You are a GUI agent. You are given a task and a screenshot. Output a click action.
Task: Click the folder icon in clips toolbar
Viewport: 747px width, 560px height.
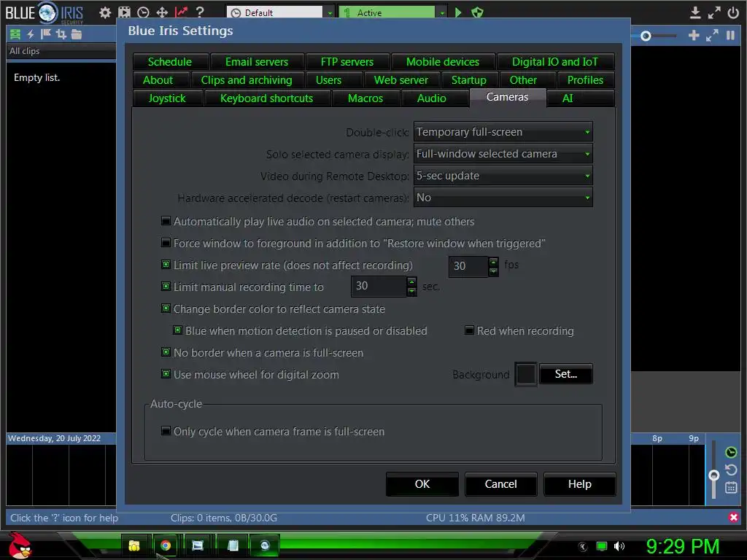[x=76, y=34]
